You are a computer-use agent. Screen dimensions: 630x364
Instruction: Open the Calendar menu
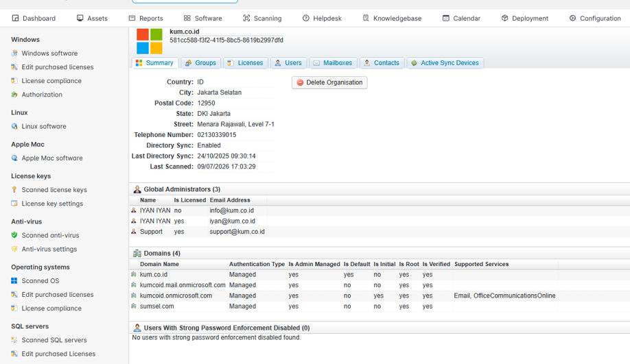(x=461, y=18)
